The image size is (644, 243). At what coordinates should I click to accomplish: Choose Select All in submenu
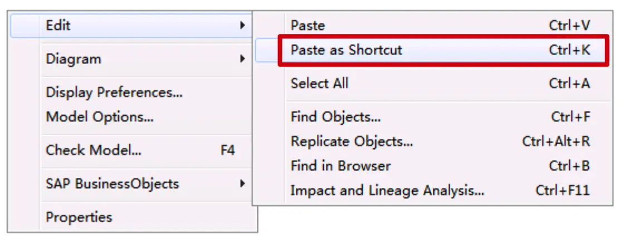point(432,84)
